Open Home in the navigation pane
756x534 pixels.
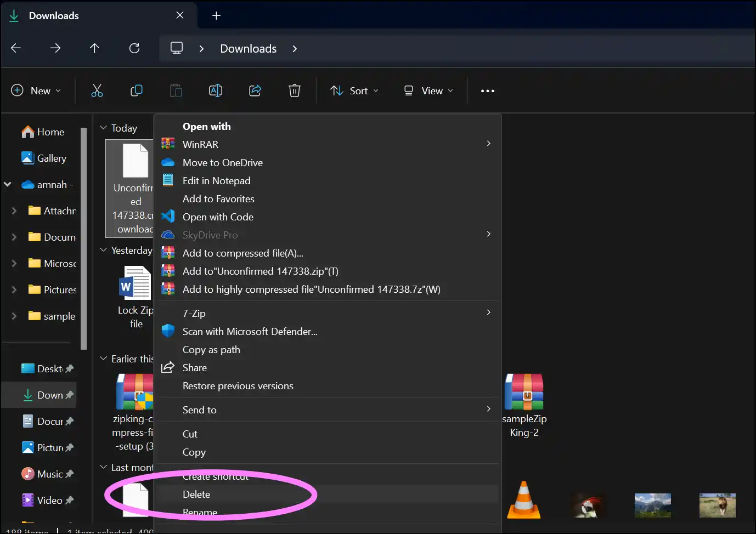coord(43,132)
